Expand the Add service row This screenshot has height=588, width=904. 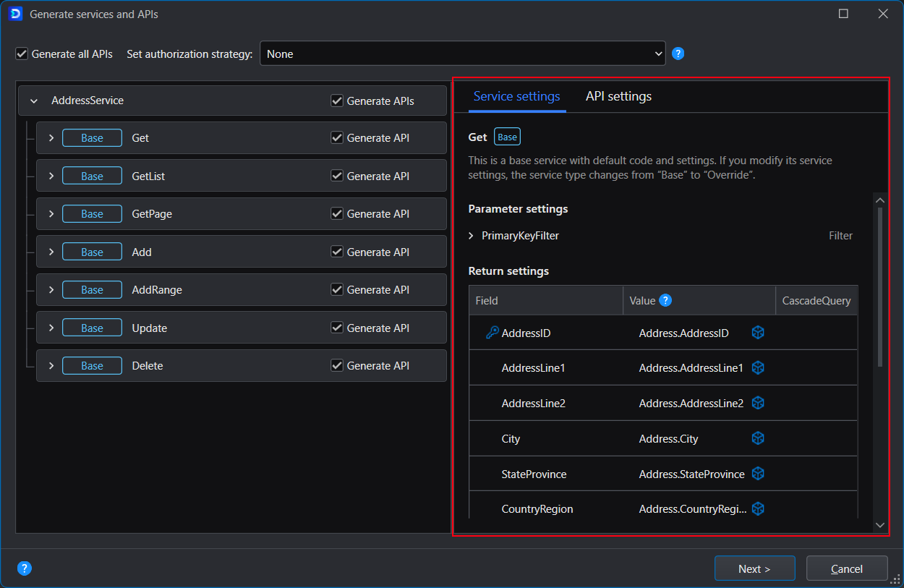click(51, 252)
